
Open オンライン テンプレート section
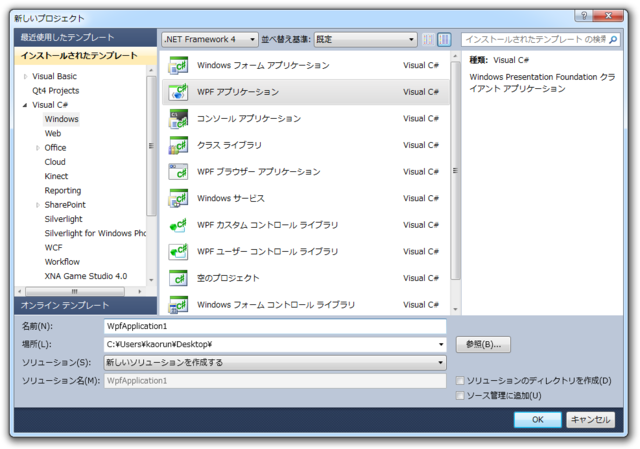click(x=85, y=305)
